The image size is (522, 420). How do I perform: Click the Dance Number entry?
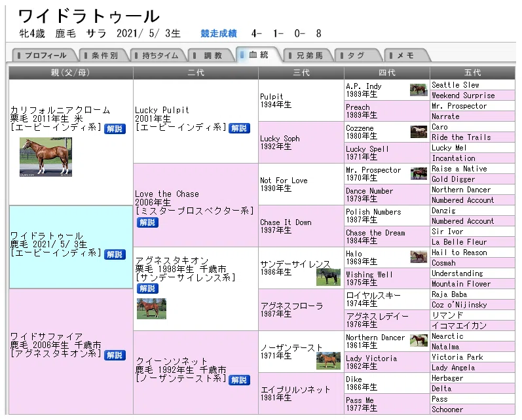tap(387, 194)
